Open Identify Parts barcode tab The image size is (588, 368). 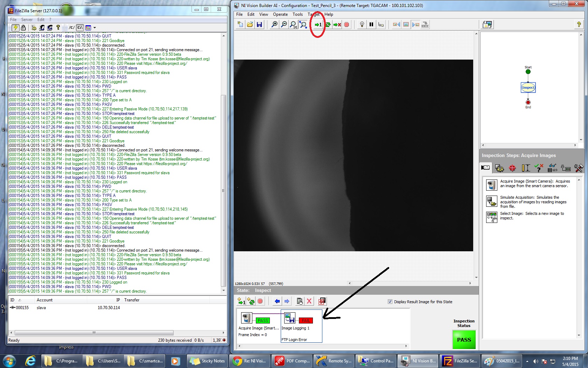pos(552,168)
